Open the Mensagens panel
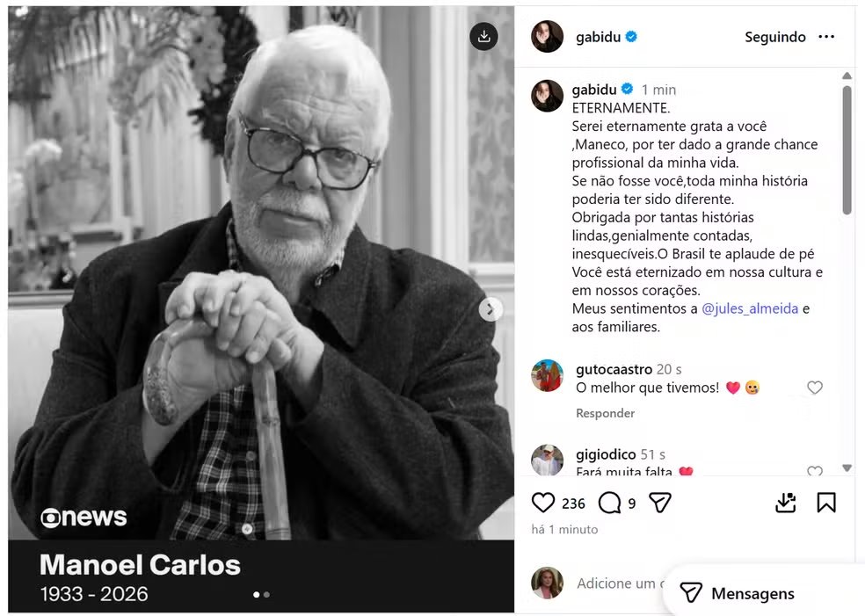The width and height of the screenshot is (865, 616). pyautogui.click(x=737, y=593)
